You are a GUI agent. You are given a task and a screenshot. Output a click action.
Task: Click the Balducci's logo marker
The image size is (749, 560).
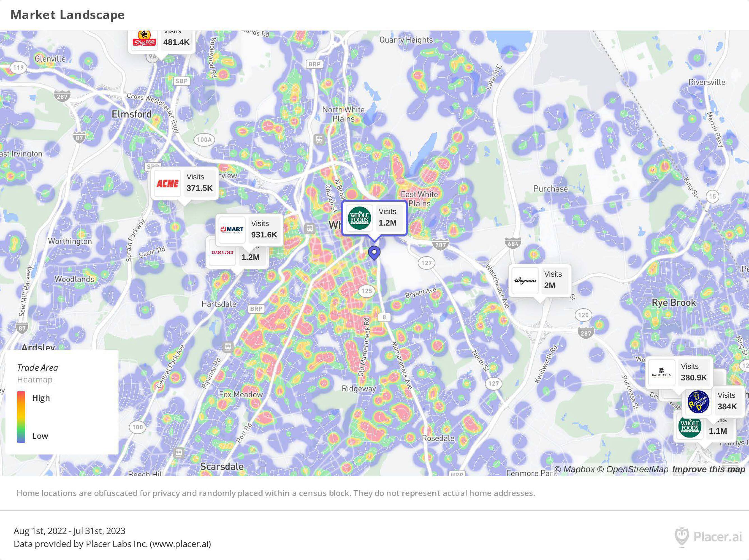pos(662,373)
